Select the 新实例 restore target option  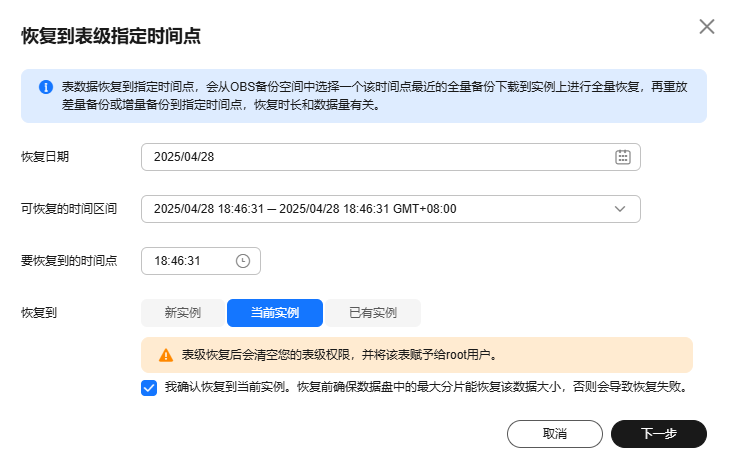click(x=183, y=313)
